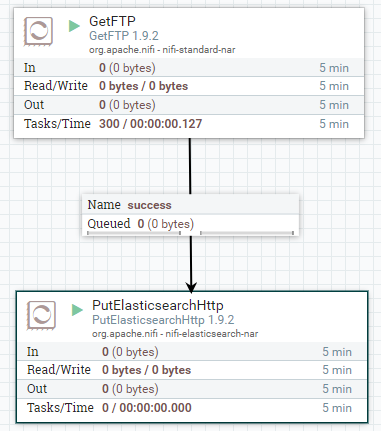The height and width of the screenshot is (431, 381).
Task: Click the GetFTP processor icon
Action: [x=38, y=31]
